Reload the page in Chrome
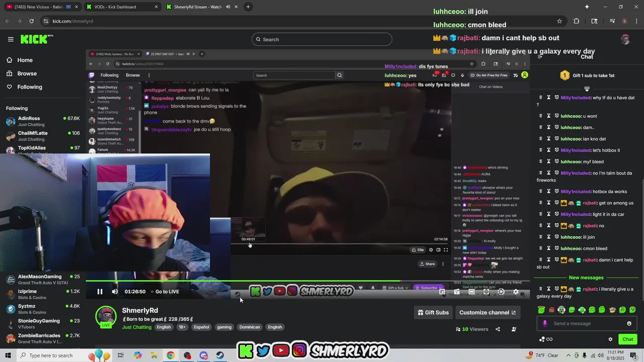Screen dimensions: 644x362 click(31, 21)
